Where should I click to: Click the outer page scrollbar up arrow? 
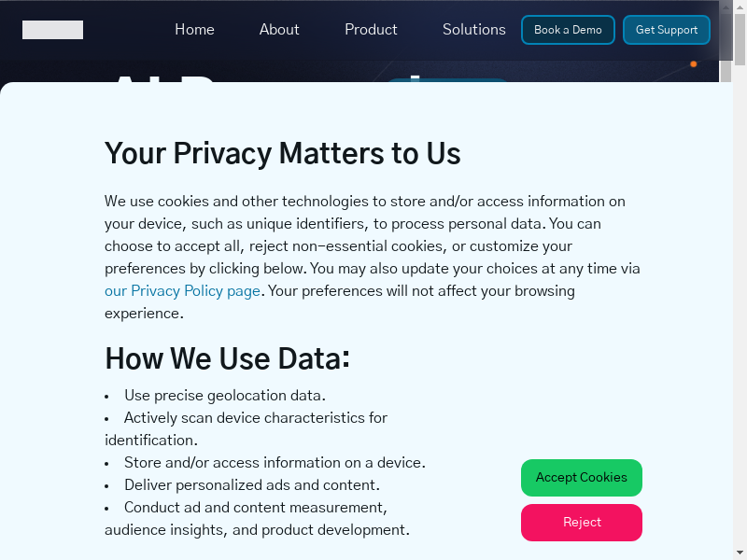(740, 7)
